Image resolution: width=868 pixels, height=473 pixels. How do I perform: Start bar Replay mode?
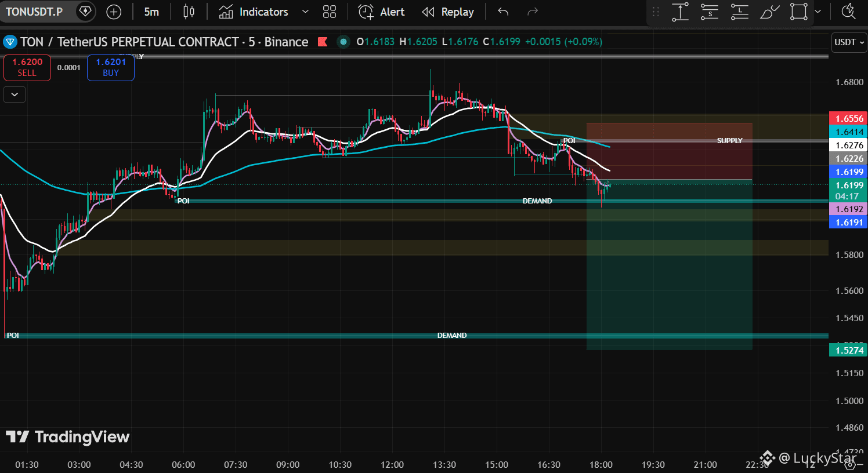click(448, 12)
